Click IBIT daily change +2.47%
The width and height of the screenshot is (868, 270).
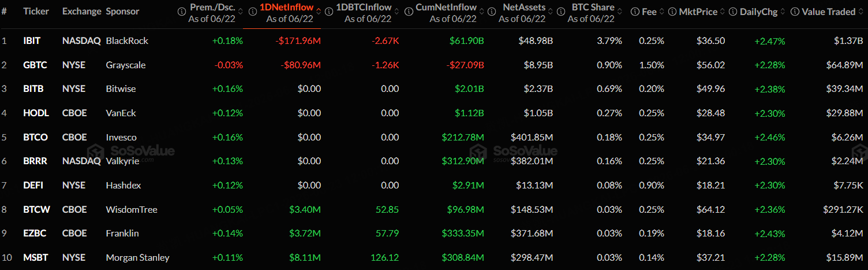tap(770, 41)
